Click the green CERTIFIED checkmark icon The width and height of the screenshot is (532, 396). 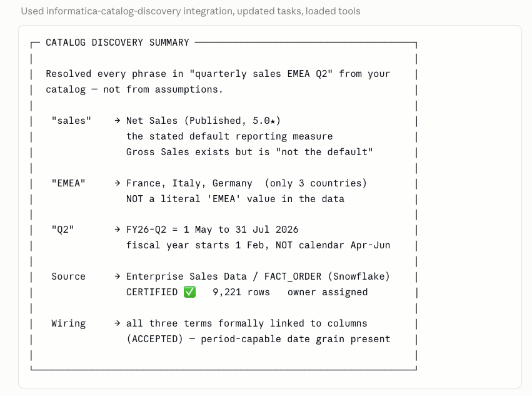coord(189,292)
